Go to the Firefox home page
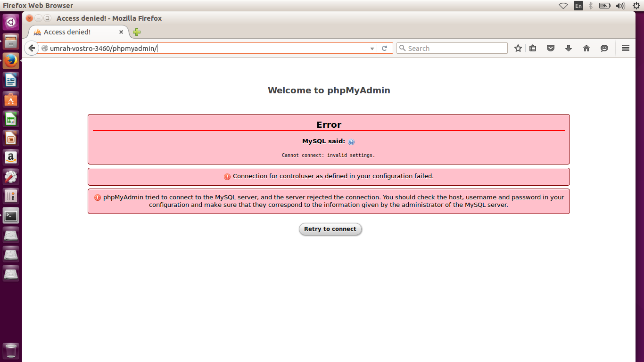Viewport: 644px width, 362px height. (586, 48)
